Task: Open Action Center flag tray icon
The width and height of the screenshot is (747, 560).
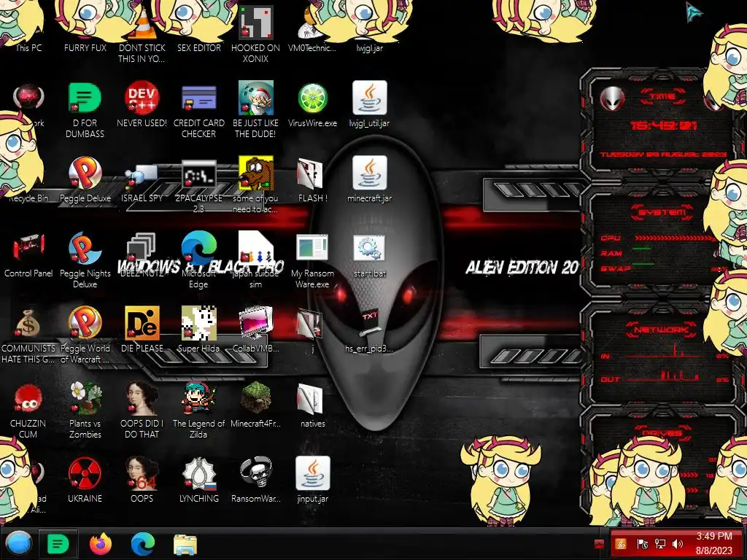Action: coord(642,544)
